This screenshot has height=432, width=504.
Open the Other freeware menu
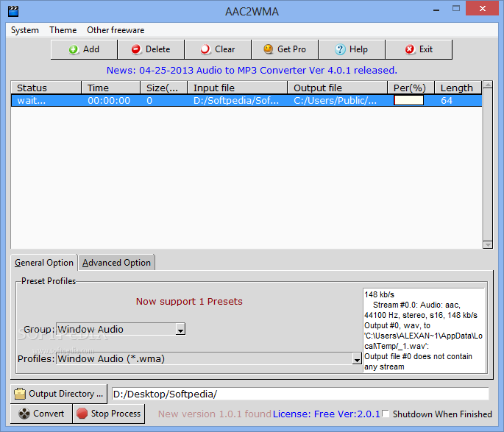point(116,30)
